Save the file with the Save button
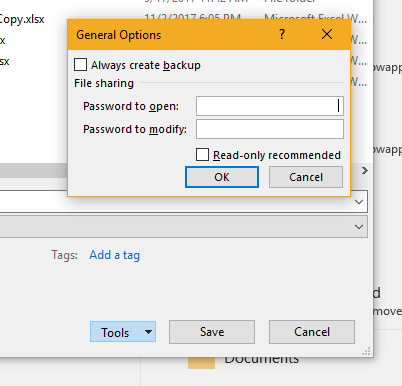402x386 pixels. coord(212,332)
